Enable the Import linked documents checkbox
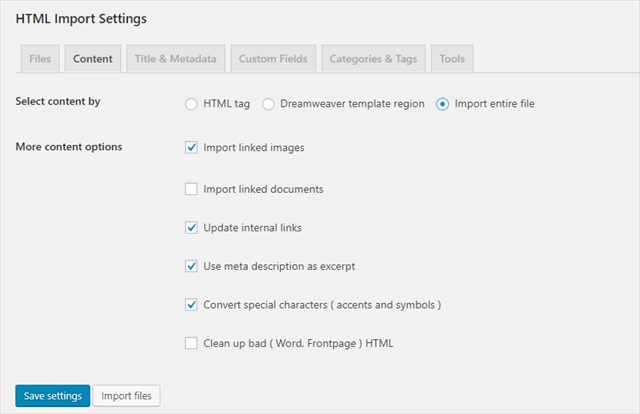 pyautogui.click(x=192, y=188)
